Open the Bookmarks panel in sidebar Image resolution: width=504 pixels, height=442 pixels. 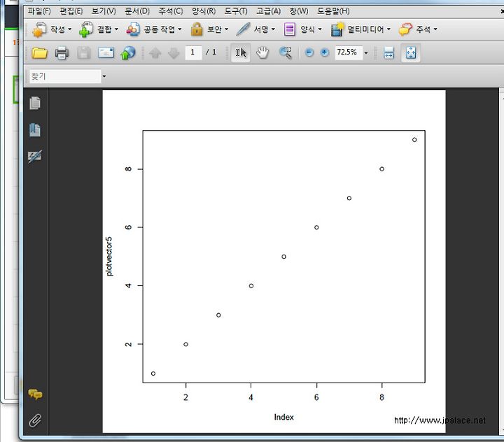point(35,130)
